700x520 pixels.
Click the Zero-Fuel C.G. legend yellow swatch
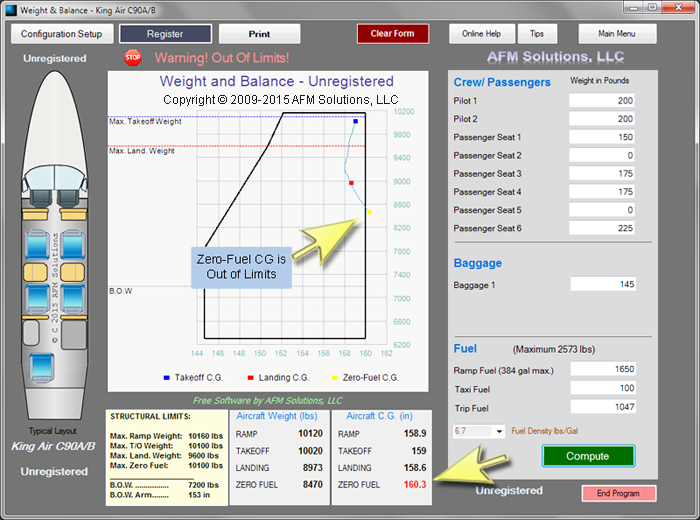[334, 378]
